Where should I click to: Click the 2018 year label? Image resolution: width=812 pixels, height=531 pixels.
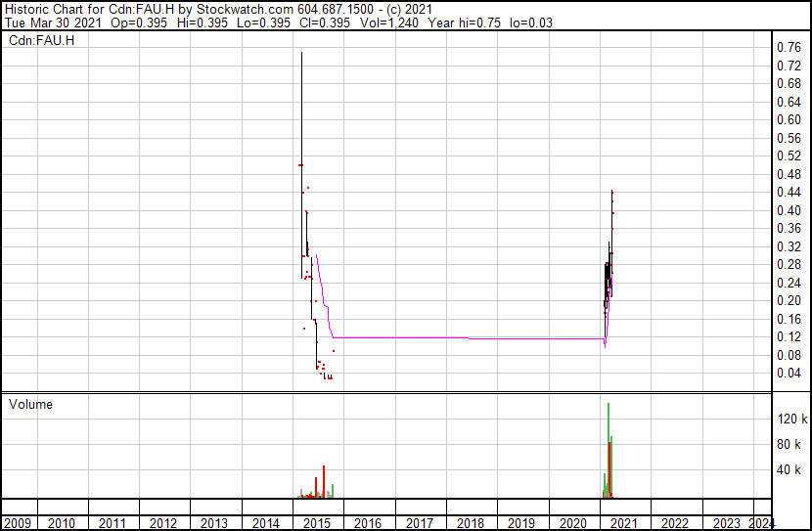click(x=471, y=523)
